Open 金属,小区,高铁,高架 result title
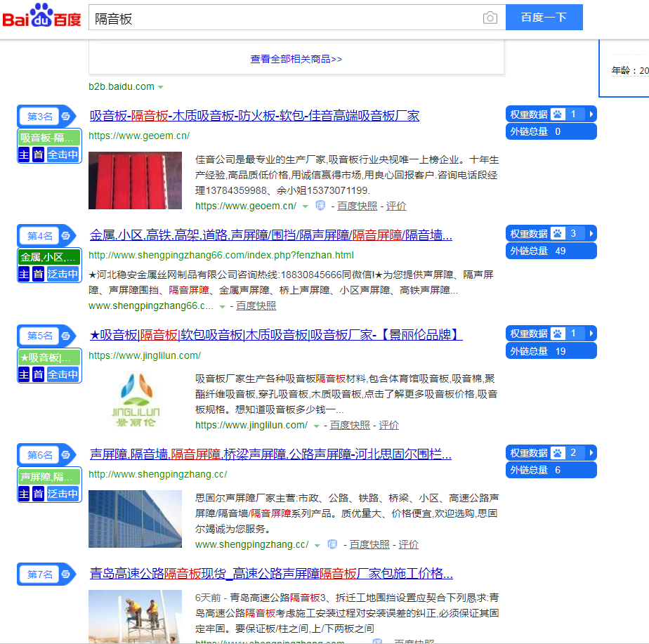Image resolution: width=649 pixels, height=644 pixels. [270, 235]
